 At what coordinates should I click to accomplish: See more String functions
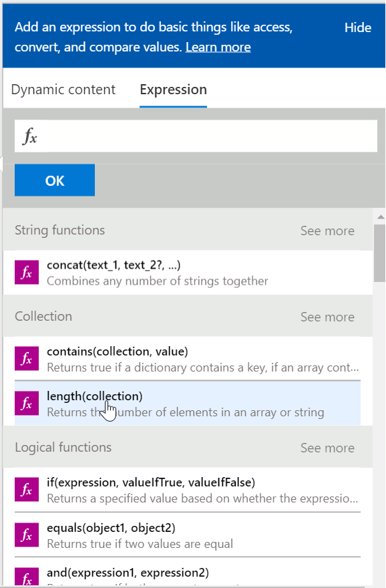(x=327, y=230)
